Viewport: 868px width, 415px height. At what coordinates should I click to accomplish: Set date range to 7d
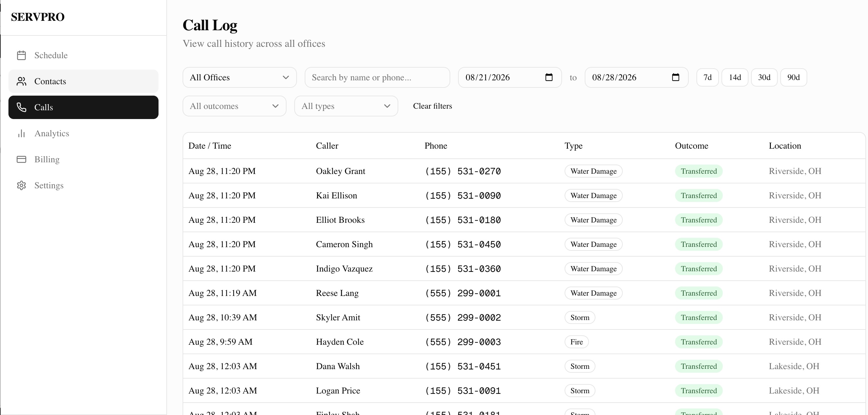coord(708,78)
